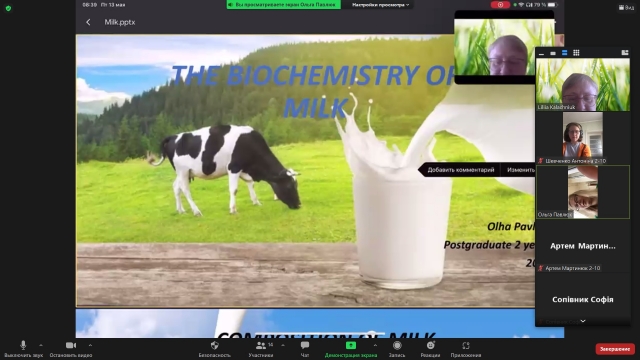Select Артем Мартин... participant tile
Viewport: 640px width, 360px height.
(x=583, y=246)
